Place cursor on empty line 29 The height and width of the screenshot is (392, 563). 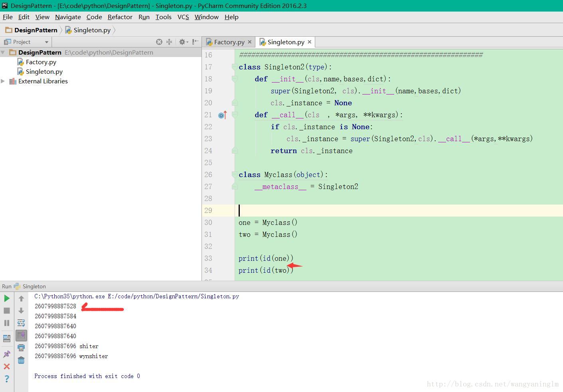399,211
